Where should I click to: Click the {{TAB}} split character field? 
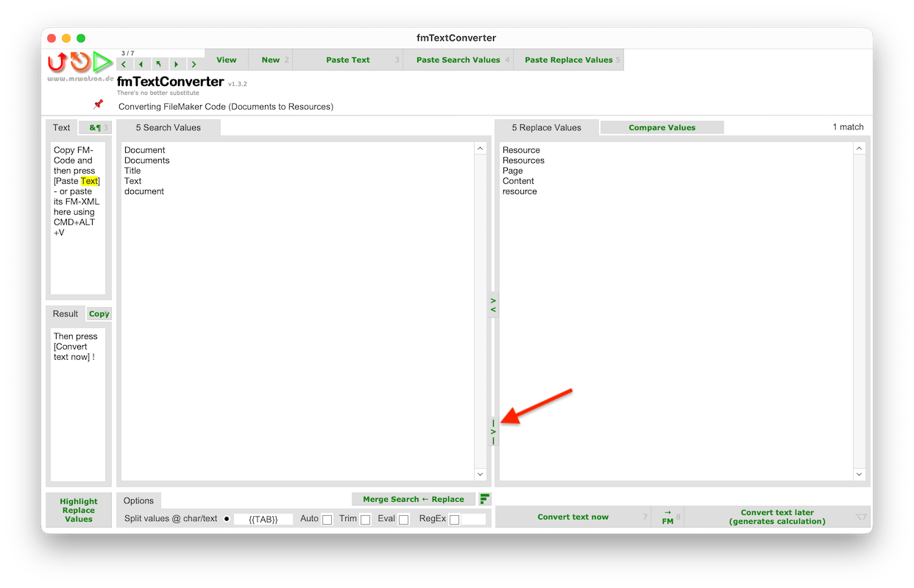(263, 520)
